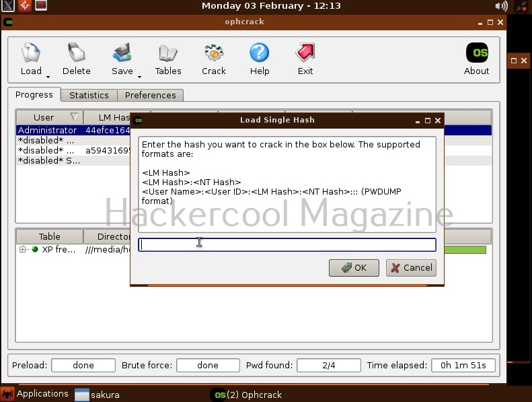Switch to sakura in the taskbar
The width and height of the screenshot is (532, 402).
click(98, 395)
